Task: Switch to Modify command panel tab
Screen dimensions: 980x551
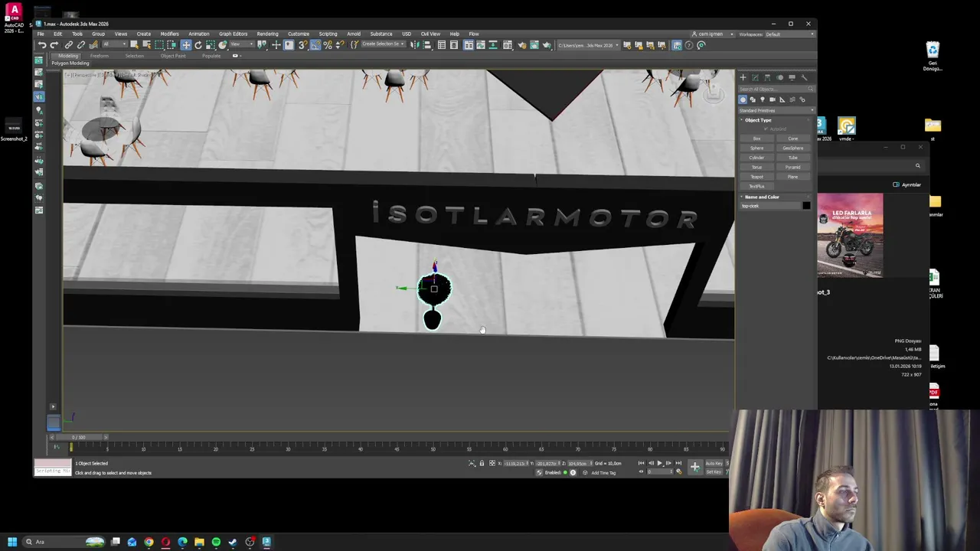Action: (x=755, y=77)
